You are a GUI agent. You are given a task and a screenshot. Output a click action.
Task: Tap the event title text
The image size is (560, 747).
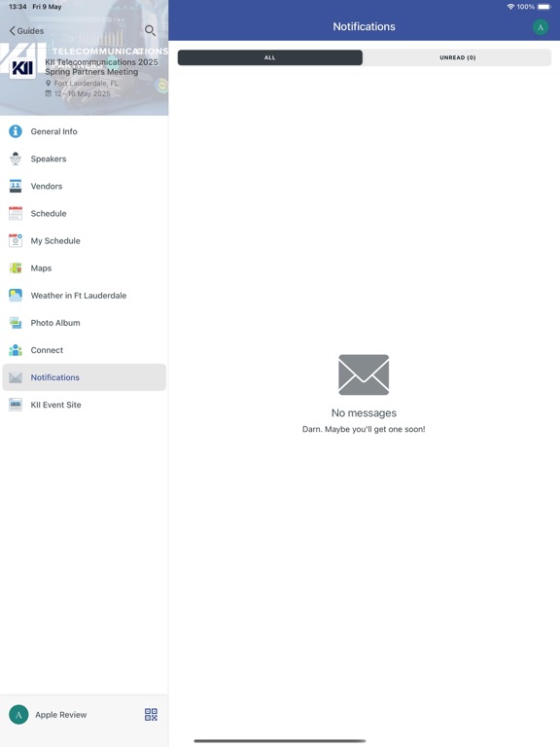point(101,67)
